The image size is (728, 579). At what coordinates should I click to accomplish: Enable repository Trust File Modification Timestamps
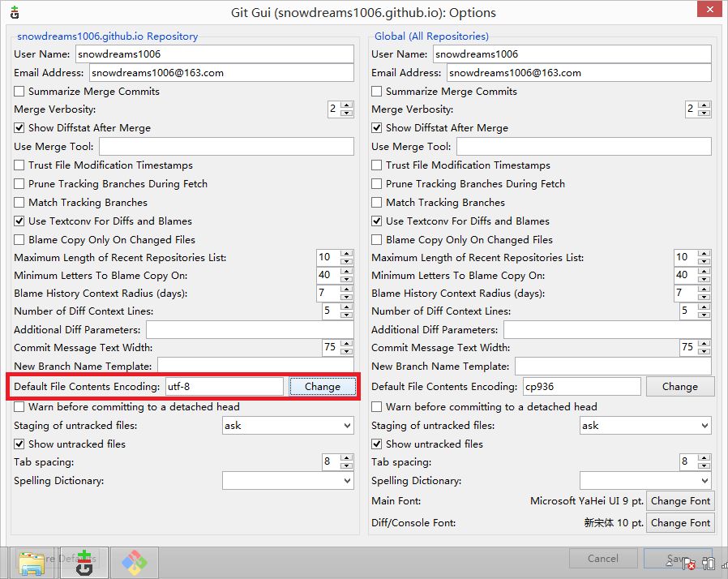point(19,165)
